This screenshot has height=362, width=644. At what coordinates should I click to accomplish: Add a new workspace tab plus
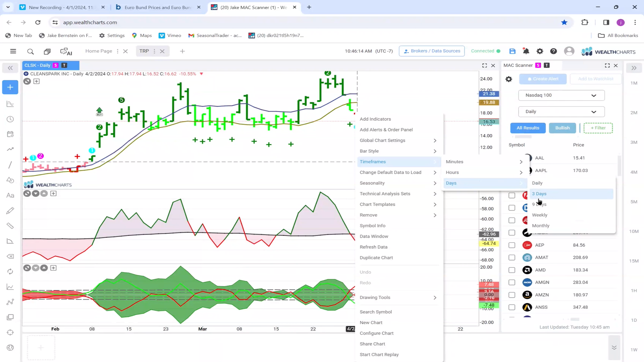(182, 51)
